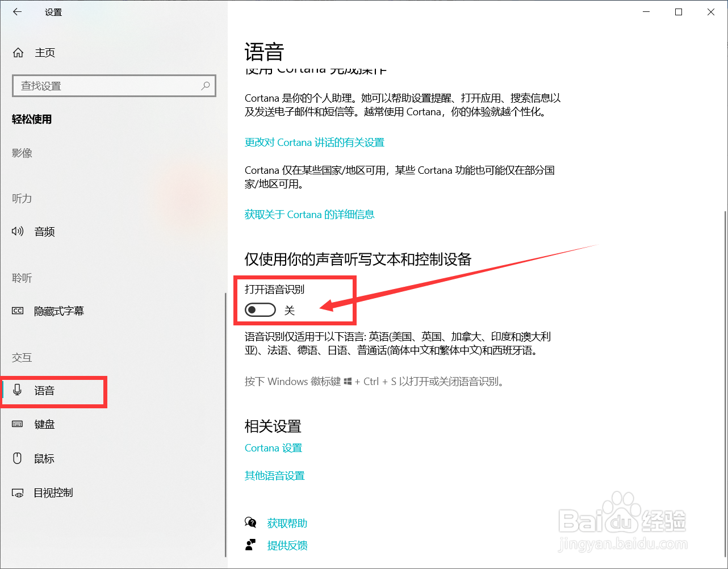Click the 提供反馈 link
This screenshot has height=569, width=728.
pos(287,546)
